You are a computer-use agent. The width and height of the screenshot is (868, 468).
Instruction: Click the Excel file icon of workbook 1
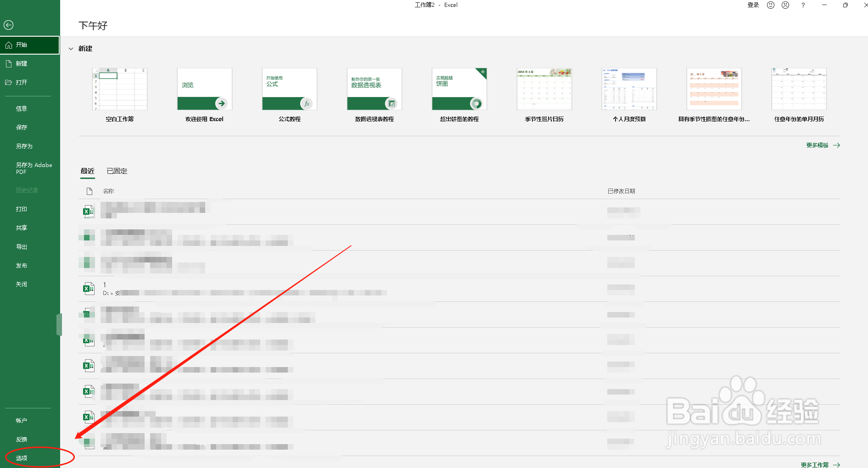click(x=89, y=289)
